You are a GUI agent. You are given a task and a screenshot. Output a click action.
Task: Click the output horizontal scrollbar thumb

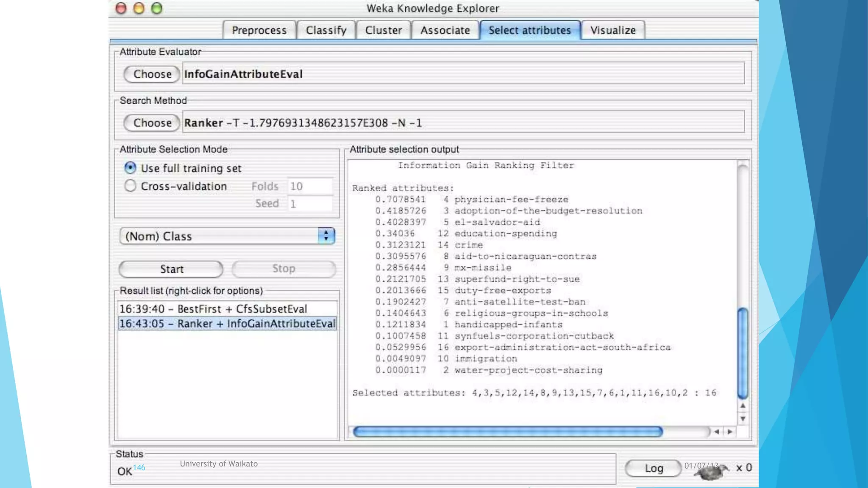click(x=507, y=432)
